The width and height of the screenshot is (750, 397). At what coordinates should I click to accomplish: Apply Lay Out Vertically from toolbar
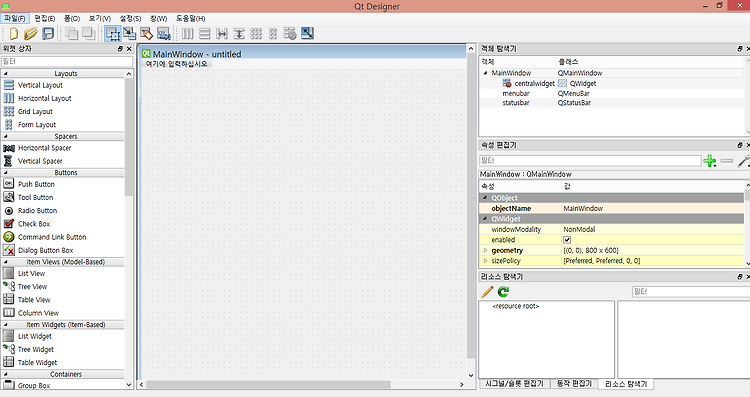(205, 33)
